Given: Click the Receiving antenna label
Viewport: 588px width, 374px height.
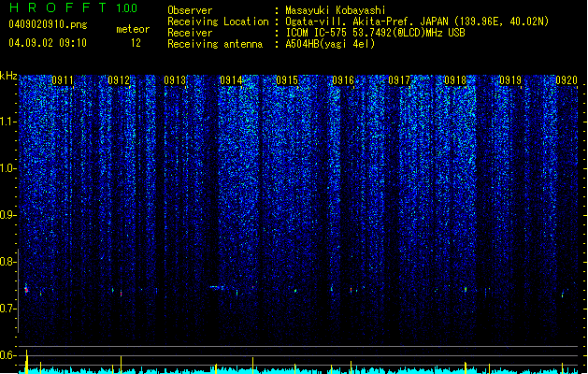Looking at the screenshot, I should tap(215, 44).
